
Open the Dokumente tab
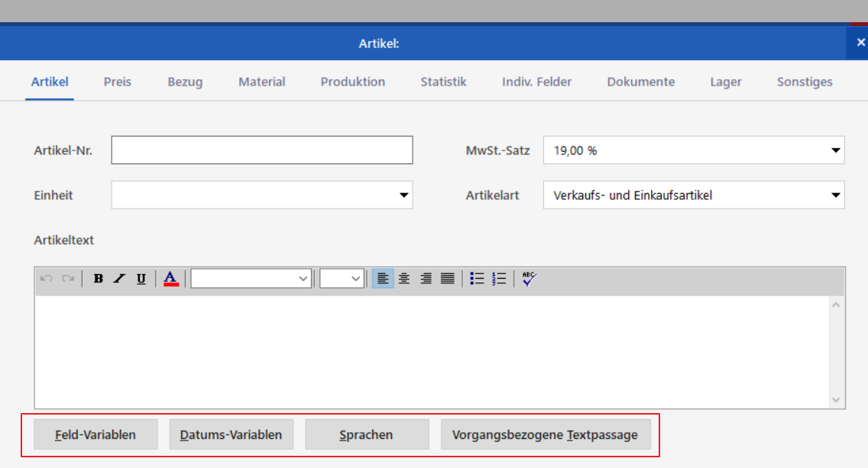tap(640, 82)
